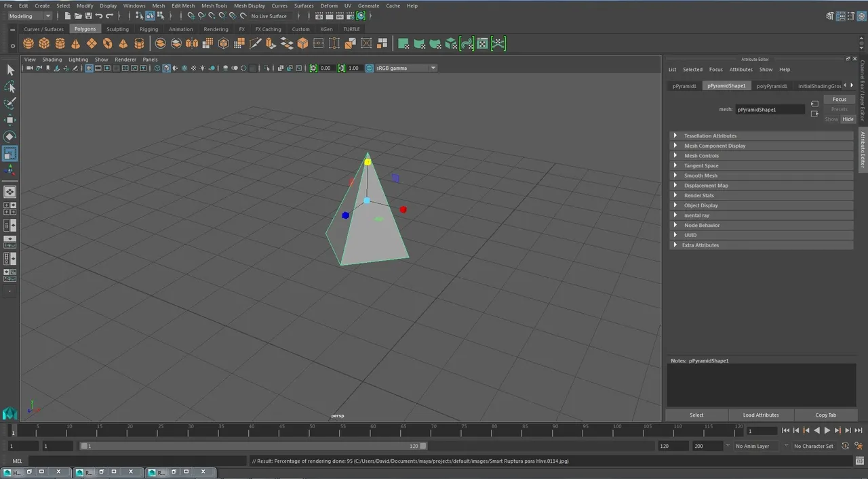This screenshot has height=479, width=868.
Task: Open the Modeling menu set dropdown
Action: [29, 16]
